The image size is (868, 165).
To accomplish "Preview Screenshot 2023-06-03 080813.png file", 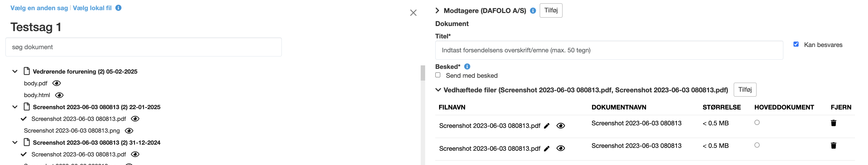I will [x=129, y=131].
